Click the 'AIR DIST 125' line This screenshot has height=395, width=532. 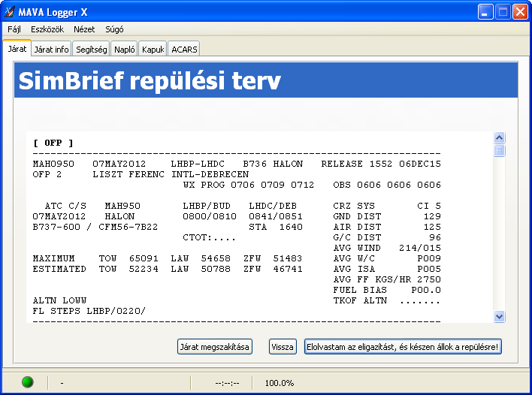[387, 227]
